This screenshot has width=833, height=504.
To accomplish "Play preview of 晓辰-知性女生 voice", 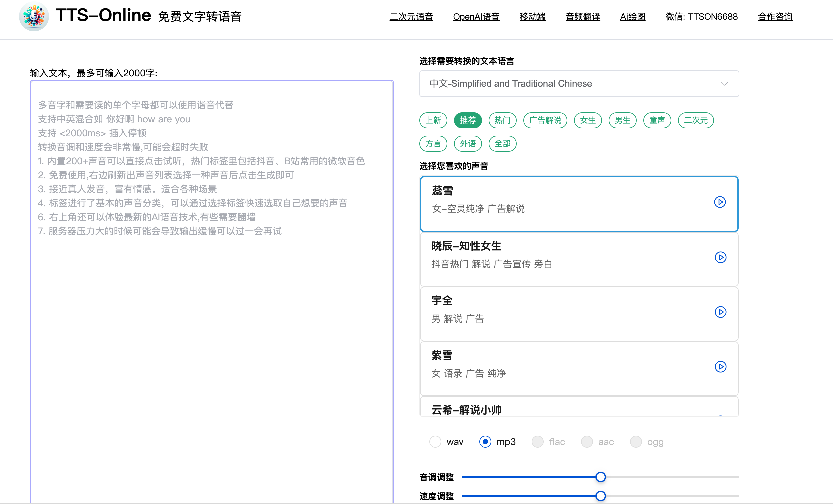I will 720,257.
